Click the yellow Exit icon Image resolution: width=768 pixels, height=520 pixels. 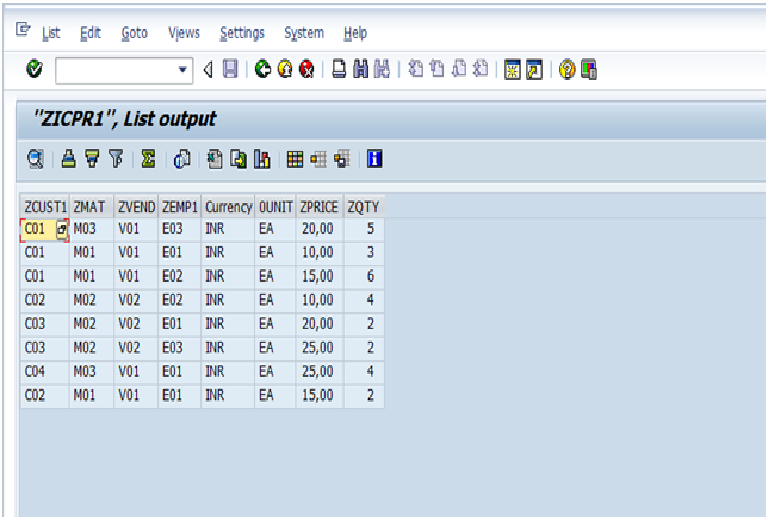pyautogui.click(x=285, y=69)
